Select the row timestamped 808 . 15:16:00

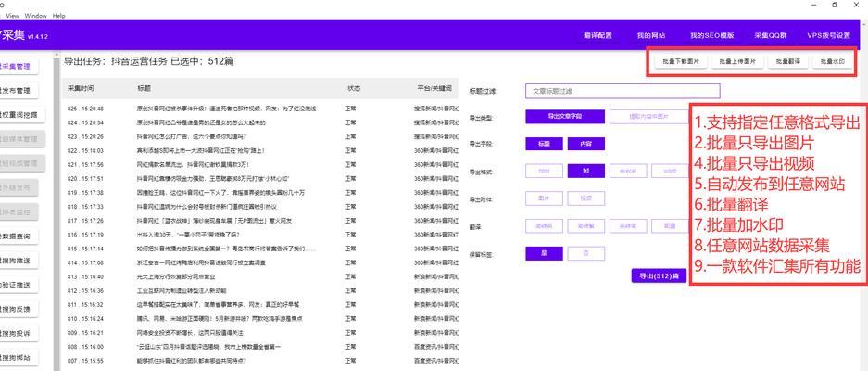(x=260, y=347)
